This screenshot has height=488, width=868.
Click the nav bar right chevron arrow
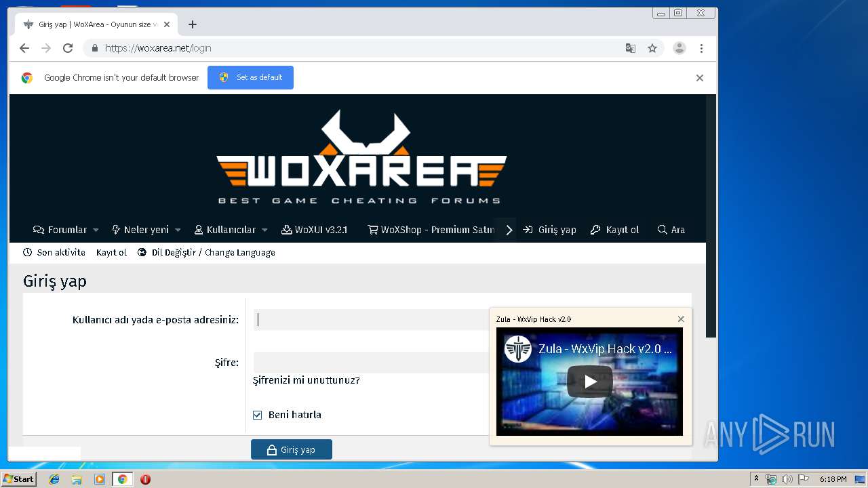509,230
